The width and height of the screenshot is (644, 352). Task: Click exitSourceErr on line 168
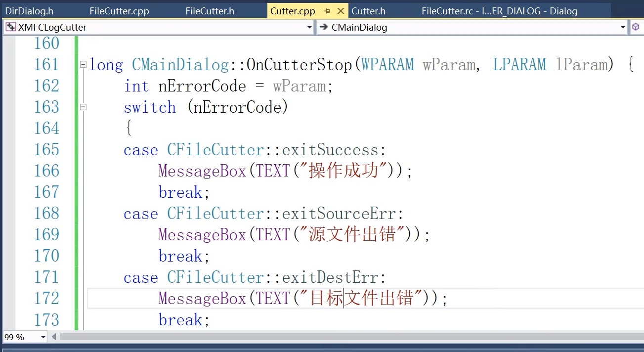coord(339,214)
